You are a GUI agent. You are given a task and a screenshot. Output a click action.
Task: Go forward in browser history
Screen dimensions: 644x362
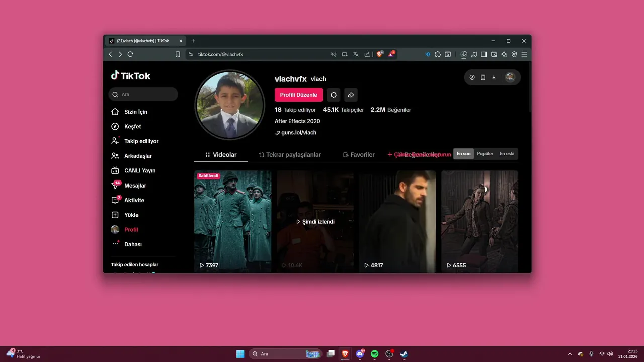pos(120,54)
